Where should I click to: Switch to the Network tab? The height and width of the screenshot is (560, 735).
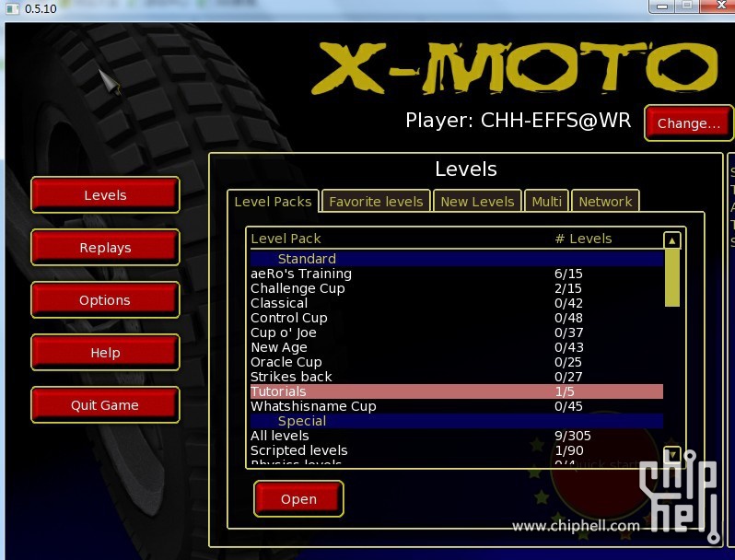coord(605,202)
